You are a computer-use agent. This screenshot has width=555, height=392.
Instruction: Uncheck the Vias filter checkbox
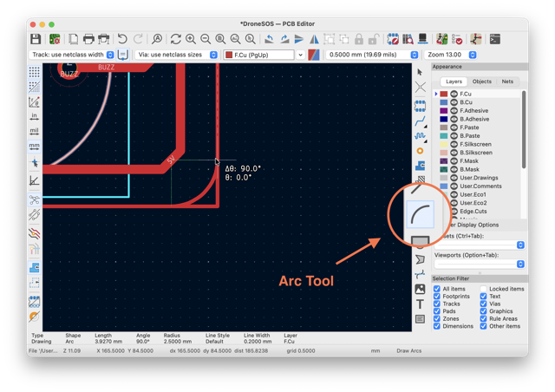coord(484,304)
